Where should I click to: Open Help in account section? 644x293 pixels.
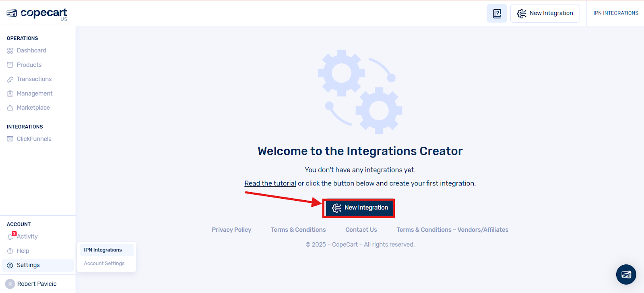coord(23,251)
